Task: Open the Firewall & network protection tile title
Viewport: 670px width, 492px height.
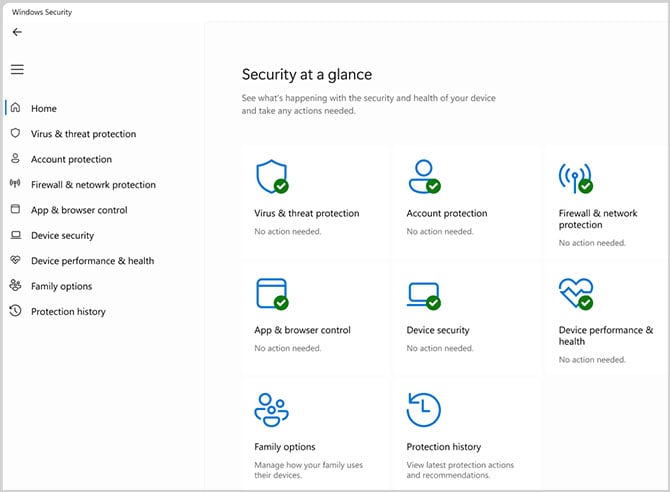Action: point(598,219)
